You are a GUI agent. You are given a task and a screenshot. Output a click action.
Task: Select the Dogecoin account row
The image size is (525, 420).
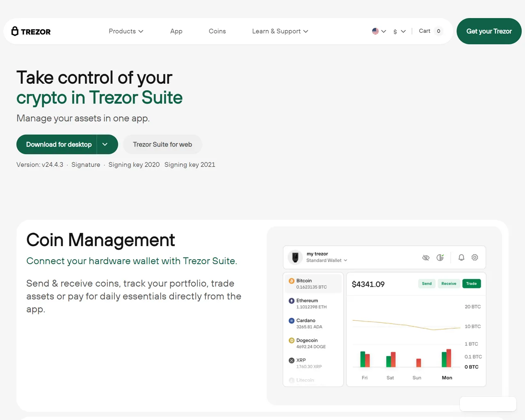pyautogui.click(x=313, y=343)
